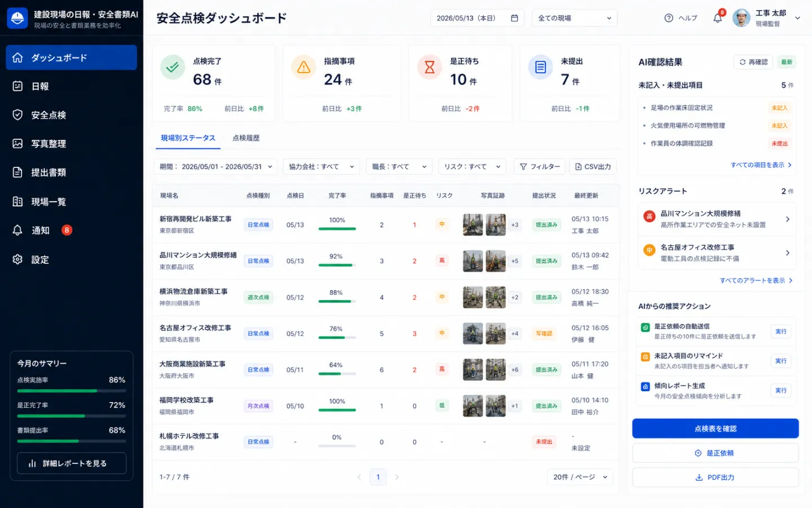Open 通知 in the sidebar
The image size is (812, 508).
(x=71, y=231)
